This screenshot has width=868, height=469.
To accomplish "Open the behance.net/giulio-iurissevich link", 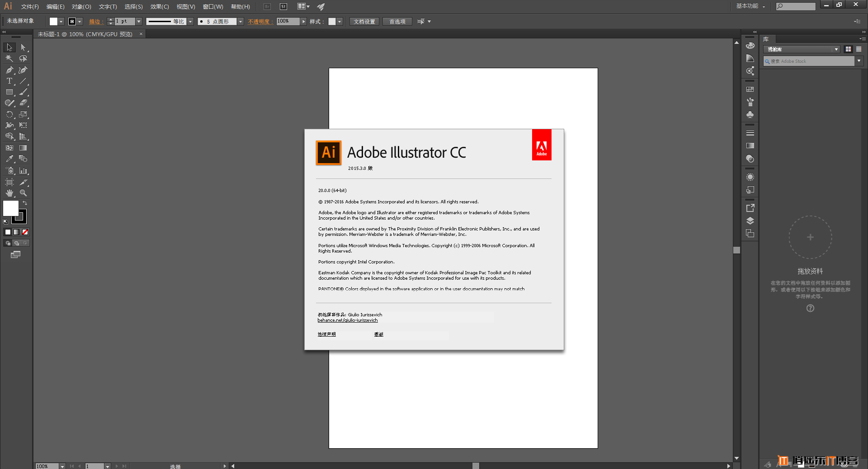I will point(348,320).
